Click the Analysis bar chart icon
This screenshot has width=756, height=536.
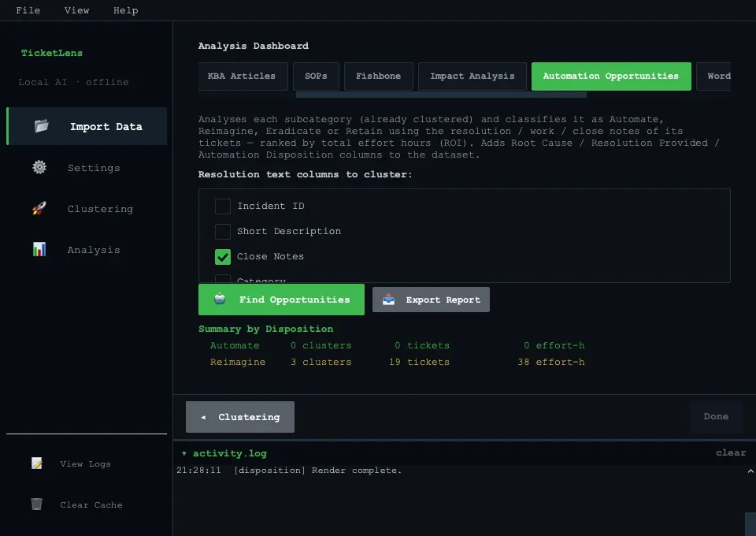(39, 249)
